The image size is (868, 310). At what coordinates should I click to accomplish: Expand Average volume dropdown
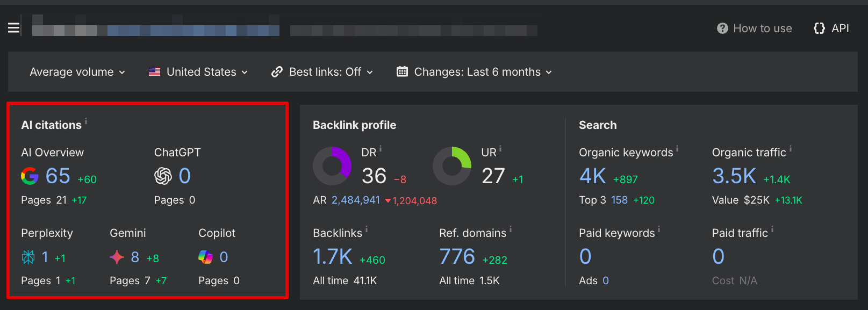click(77, 72)
